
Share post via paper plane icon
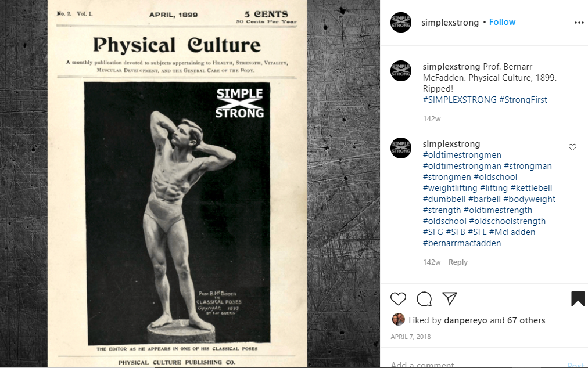tap(450, 298)
